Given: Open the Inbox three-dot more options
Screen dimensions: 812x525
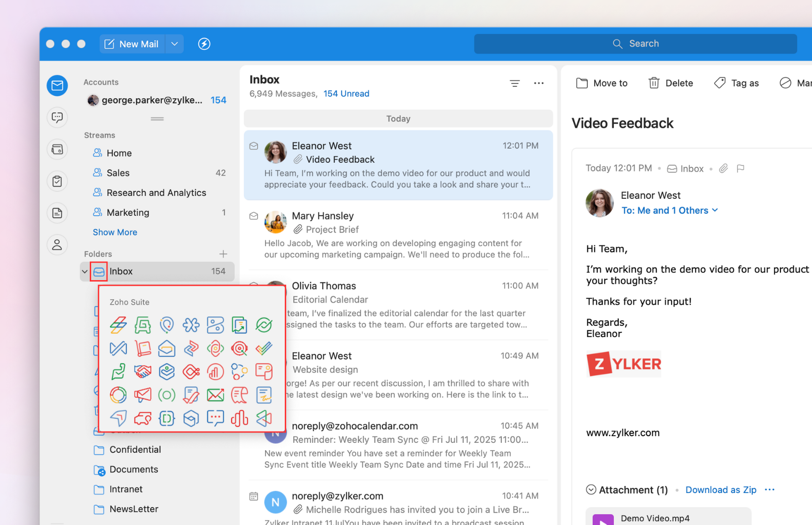Looking at the screenshot, I should coord(539,83).
